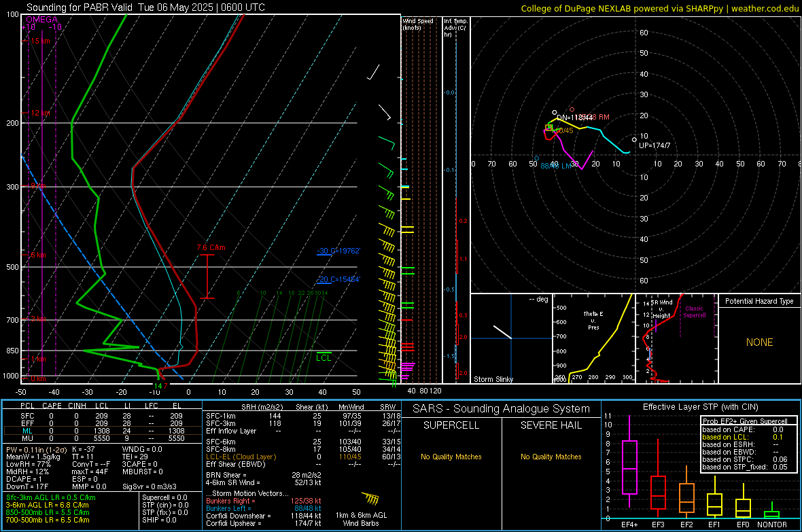Click the NONE hazard type text
Image resolution: width=802 pixels, height=532 pixels.
tap(759, 342)
